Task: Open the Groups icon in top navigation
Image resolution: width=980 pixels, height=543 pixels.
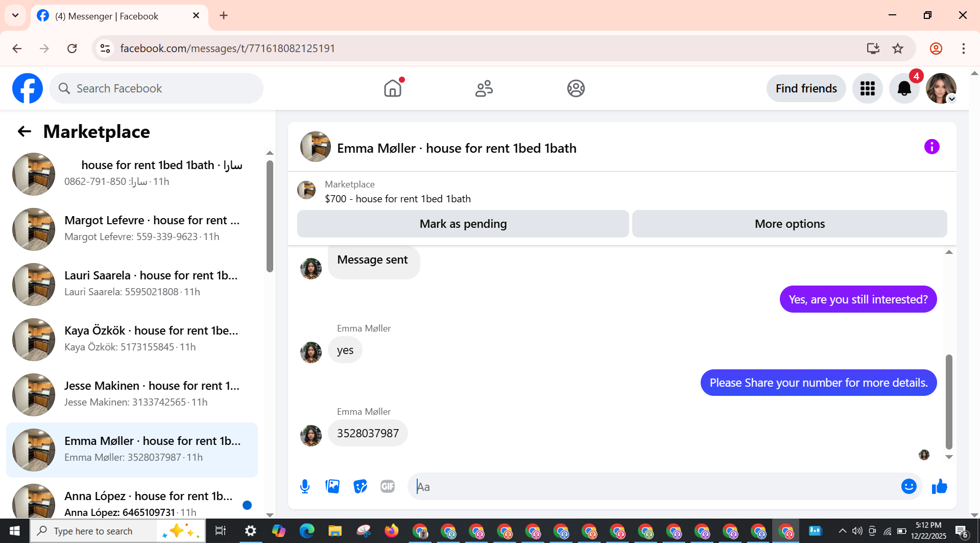Action: point(576,88)
